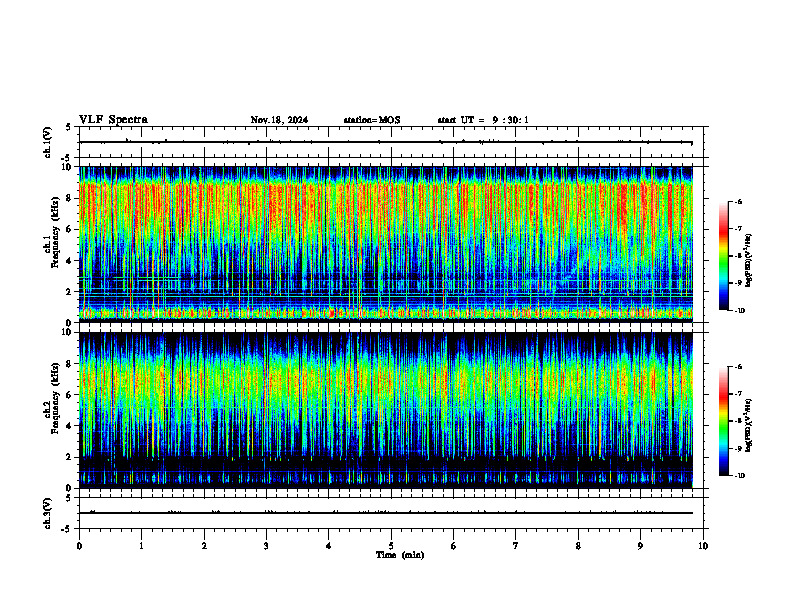
Task: Select the ch.2 colorbar log(PSD) unit label
Action: tap(749, 425)
